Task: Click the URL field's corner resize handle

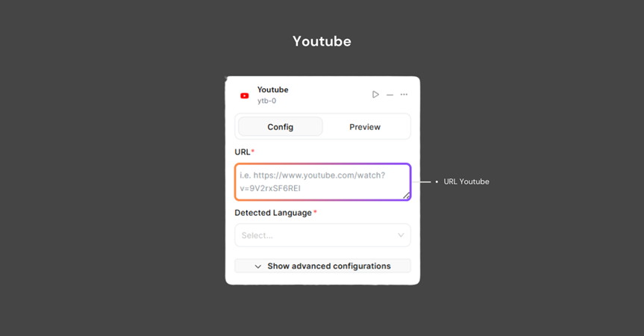Action: pyautogui.click(x=407, y=196)
